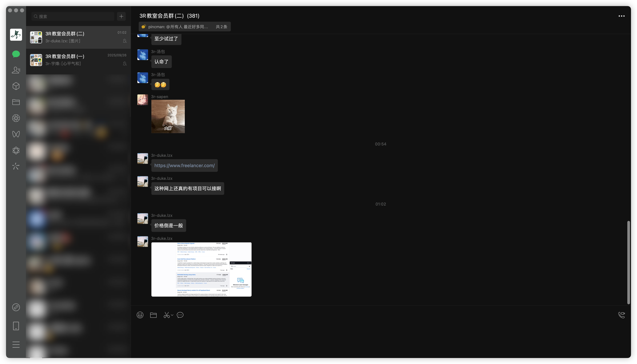Click the plus button beside search
The height and width of the screenshot is (364, 637).
point(121,17)
